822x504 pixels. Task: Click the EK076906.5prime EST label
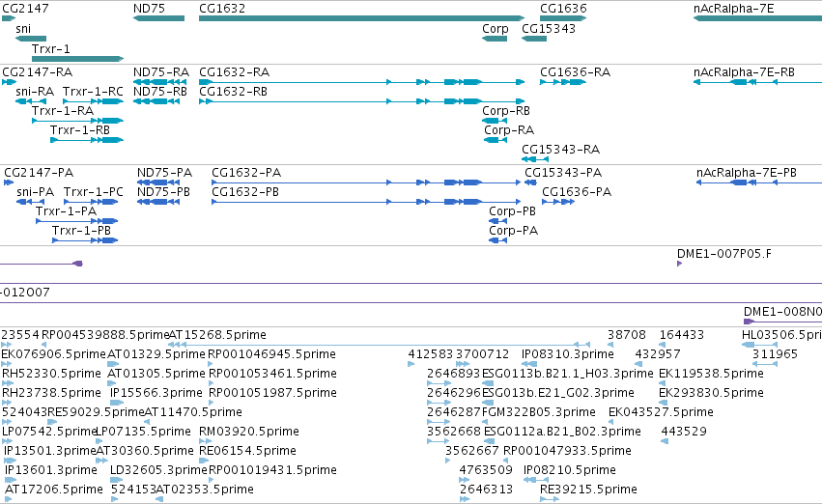(x=53, y=354)
